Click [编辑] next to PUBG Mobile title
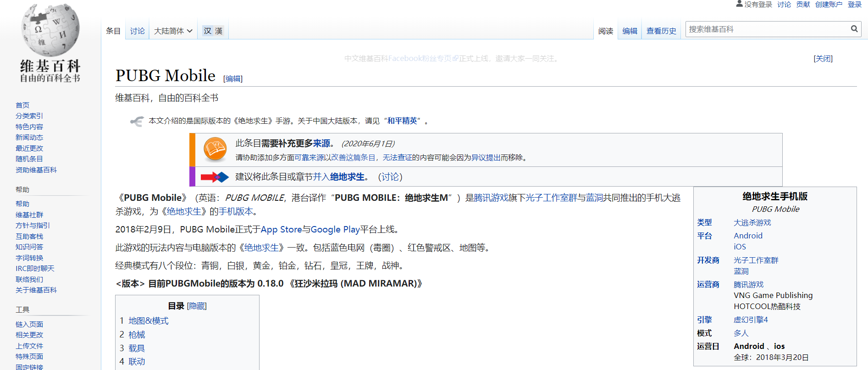The height and width of the screenshot is (370, 868). (x=233, y=78)
